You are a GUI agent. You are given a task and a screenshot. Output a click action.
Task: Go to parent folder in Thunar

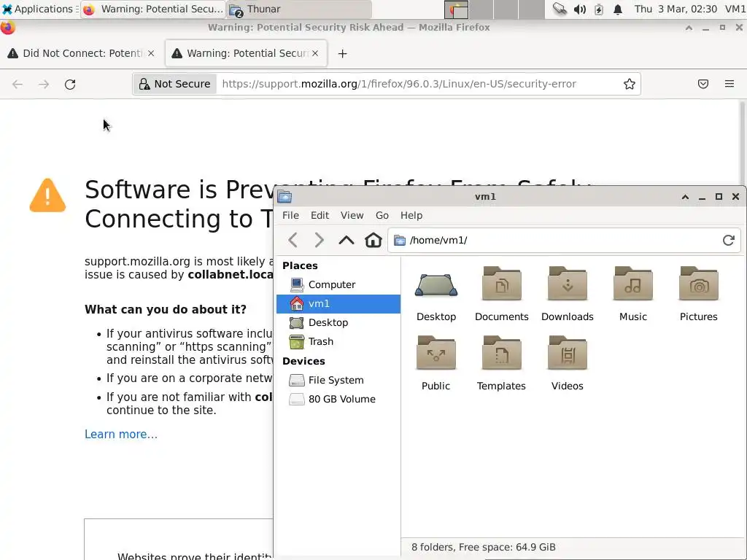(347, 240)
